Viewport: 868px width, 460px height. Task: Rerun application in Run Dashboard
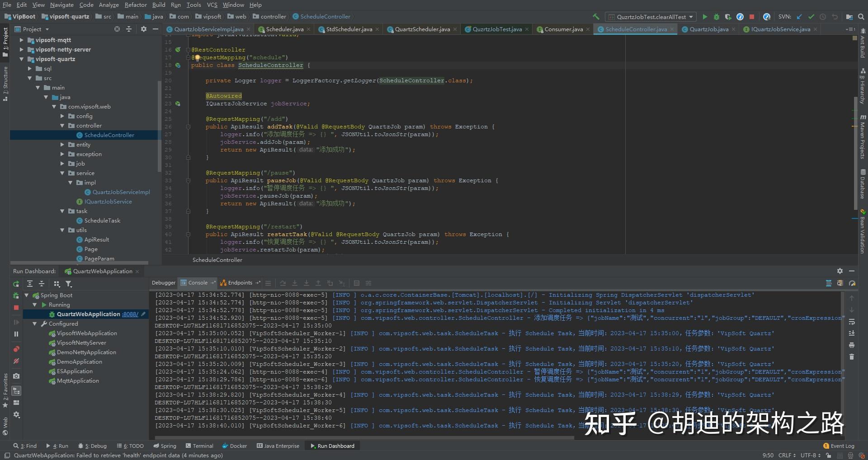pos(16,284)
